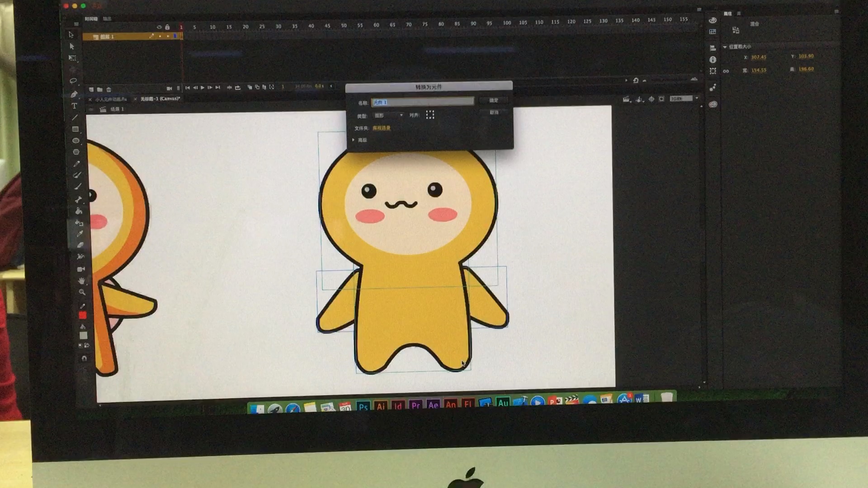Screen dimensions: 868x488
Task: Toggle loop playback in timeline
Action: tap(238, 88)
